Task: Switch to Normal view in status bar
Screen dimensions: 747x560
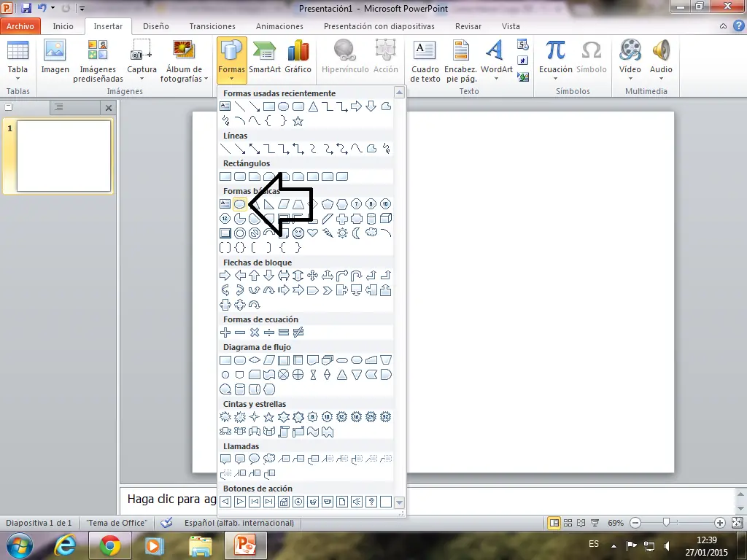Action: tap(554, 523)
